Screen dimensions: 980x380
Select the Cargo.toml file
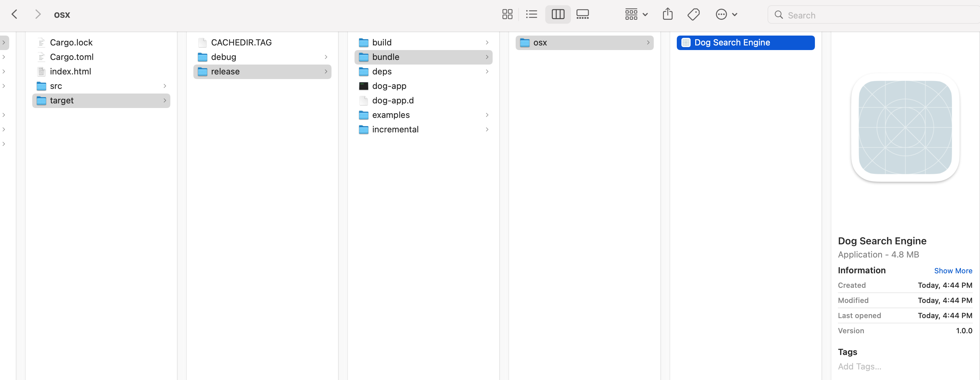click(71, 57)
